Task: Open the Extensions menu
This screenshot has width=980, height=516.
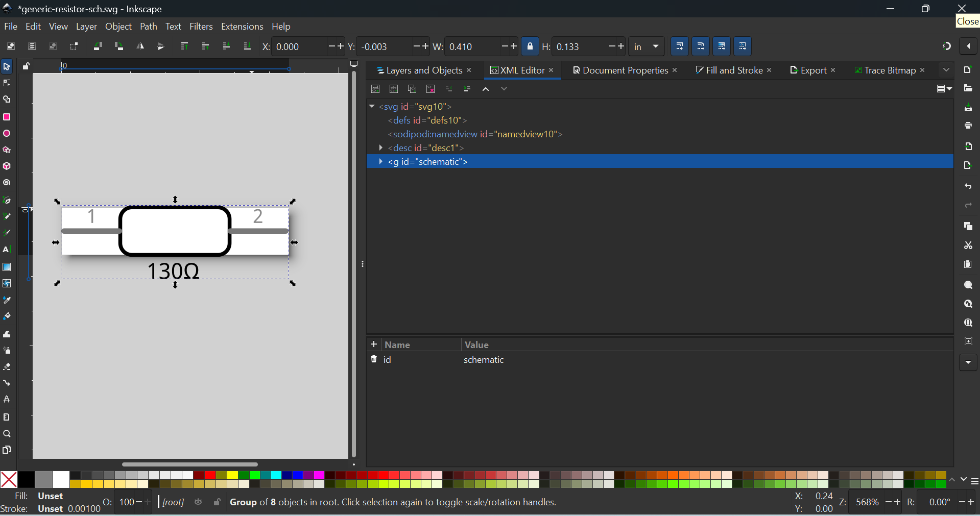Action: tap(242, 27)
